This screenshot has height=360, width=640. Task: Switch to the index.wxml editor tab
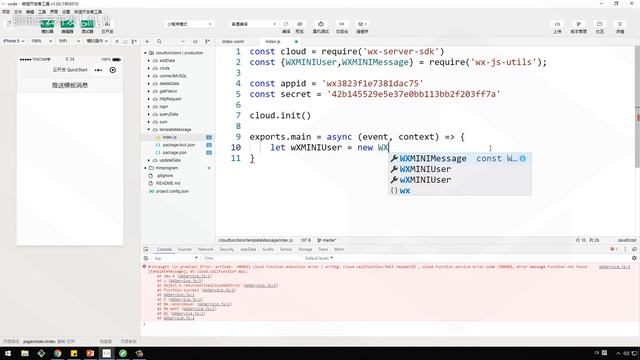[233, 42]
